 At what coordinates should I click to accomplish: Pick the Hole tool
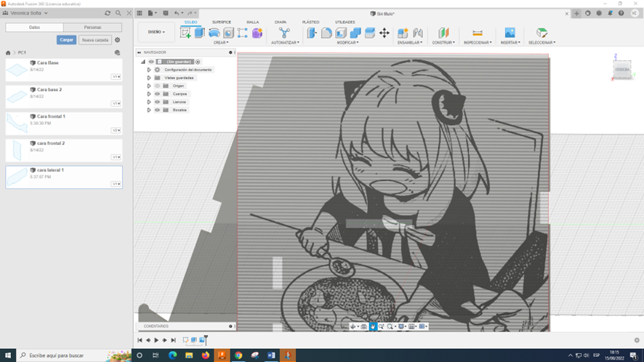(228, 33)
